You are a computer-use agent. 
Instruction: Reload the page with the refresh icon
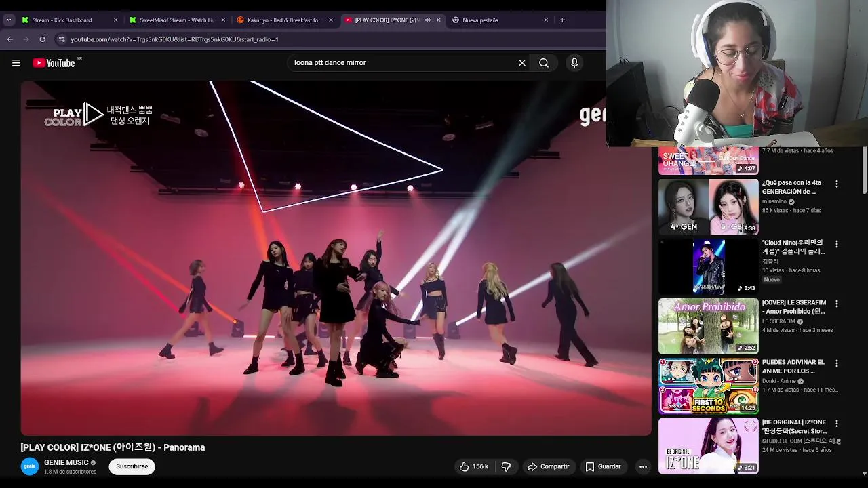tap(43, 39)
